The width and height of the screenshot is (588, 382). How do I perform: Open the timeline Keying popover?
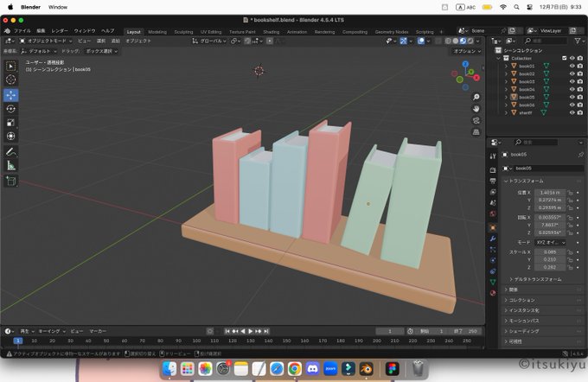pos(52,331)
